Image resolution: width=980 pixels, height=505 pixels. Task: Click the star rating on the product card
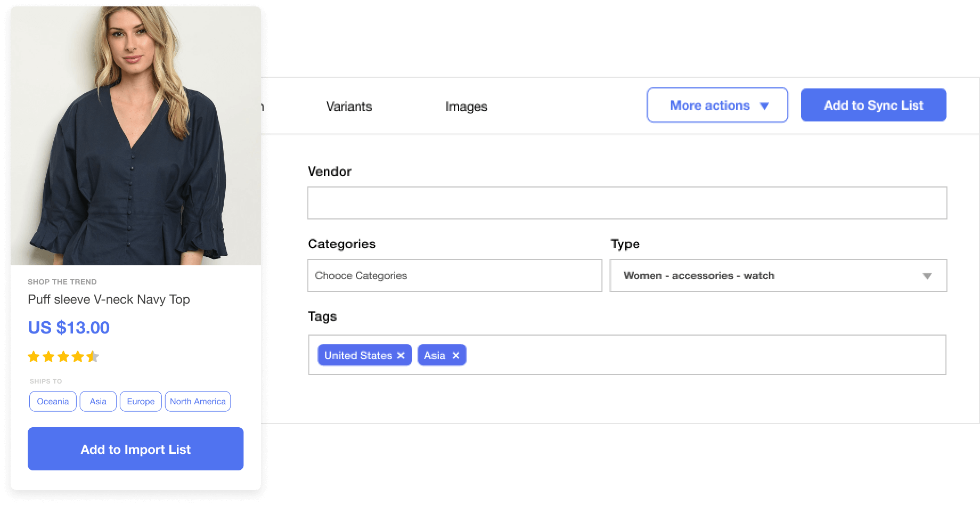(x=63, y=356)
